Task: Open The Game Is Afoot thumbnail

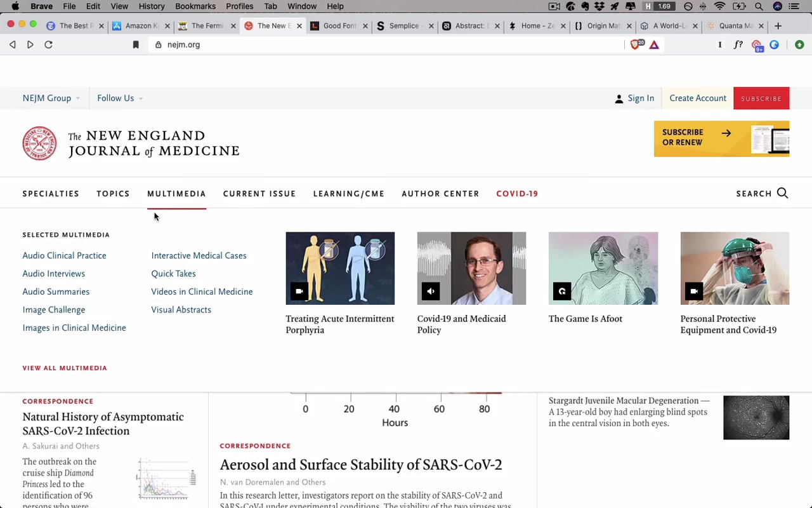Action: 603,268
